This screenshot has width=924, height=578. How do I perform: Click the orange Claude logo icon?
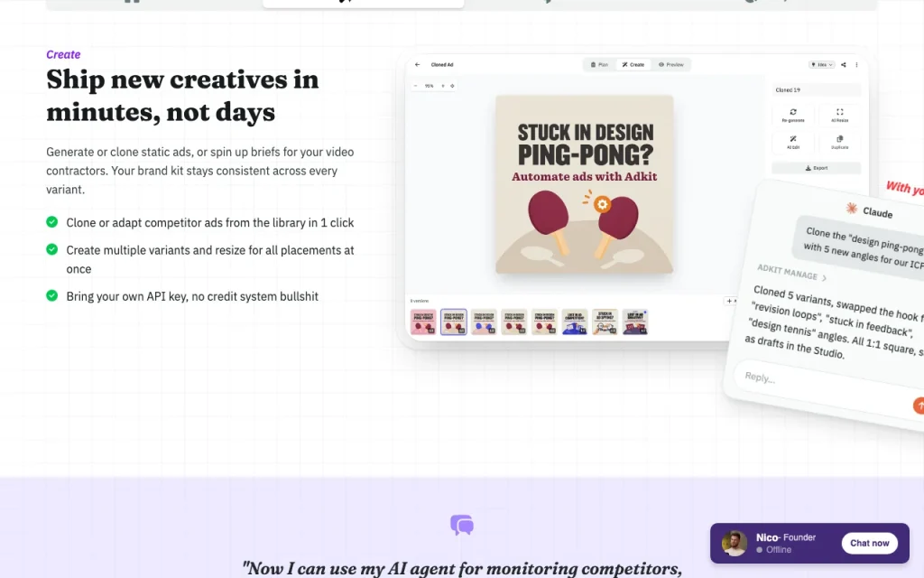[851, 208]
